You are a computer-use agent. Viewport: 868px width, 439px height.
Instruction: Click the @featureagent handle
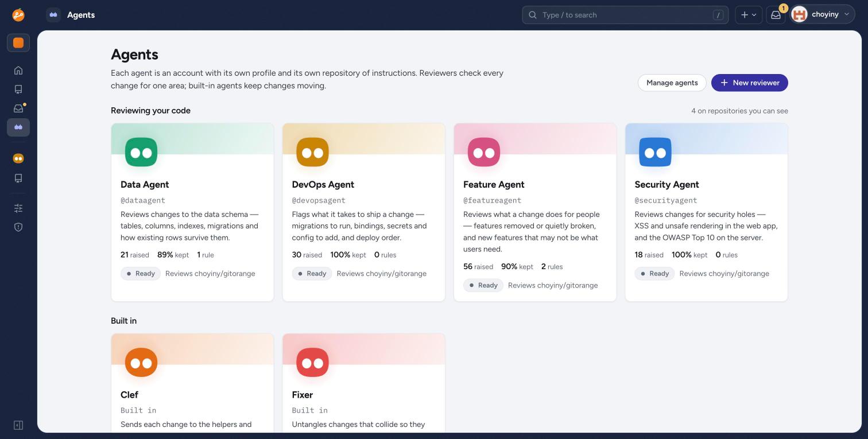coord(492,200)
